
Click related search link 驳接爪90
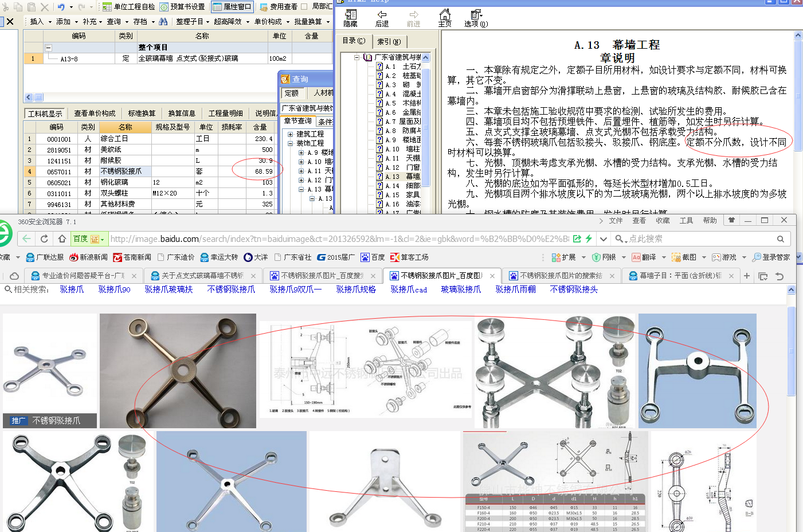click(x=114, y=290)
